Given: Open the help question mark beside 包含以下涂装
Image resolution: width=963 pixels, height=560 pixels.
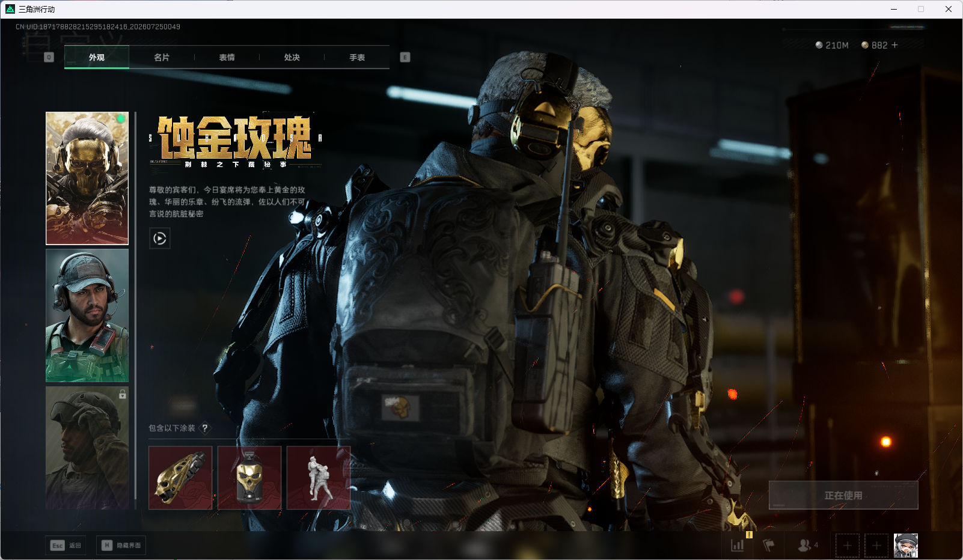Looking at the screenshot, I should click(205, 428).
